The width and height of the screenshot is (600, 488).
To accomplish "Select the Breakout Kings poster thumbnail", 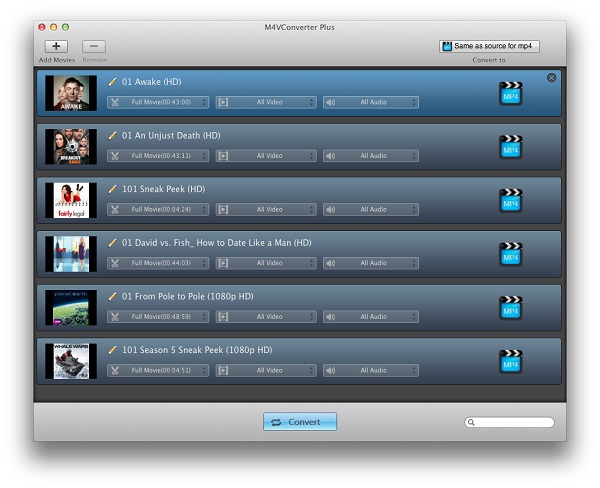I will pyautogui.click(x=71, y=147).
